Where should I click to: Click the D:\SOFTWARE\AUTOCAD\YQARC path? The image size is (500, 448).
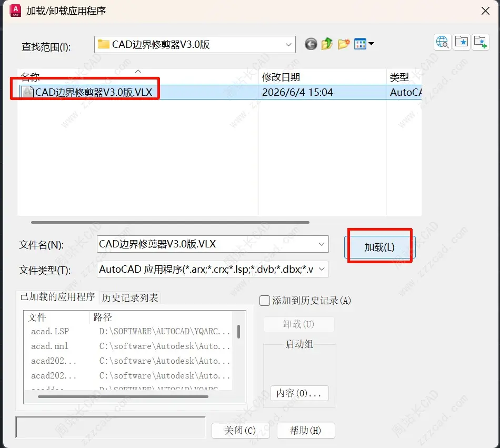pyautogui.click(x=165, y=331)
